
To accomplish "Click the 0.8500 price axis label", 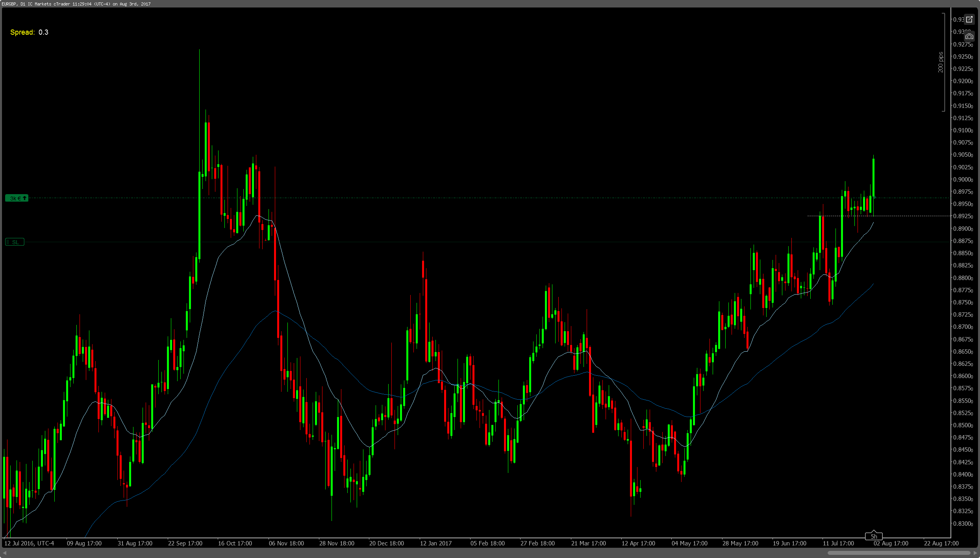I will (x=962, y=425).
